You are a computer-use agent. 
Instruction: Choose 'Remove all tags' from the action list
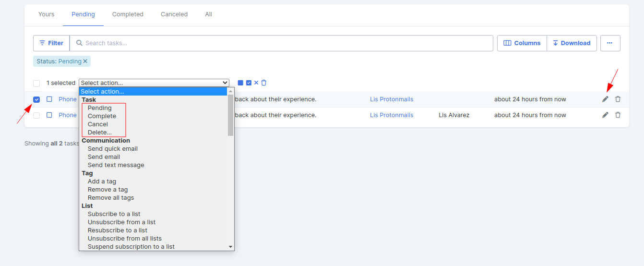point(111,197)
